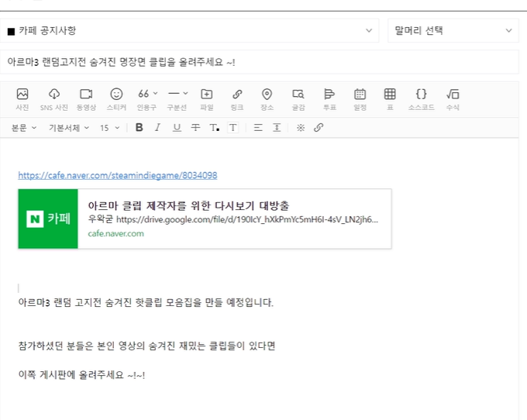Open the text color picker

coord(215,128)
